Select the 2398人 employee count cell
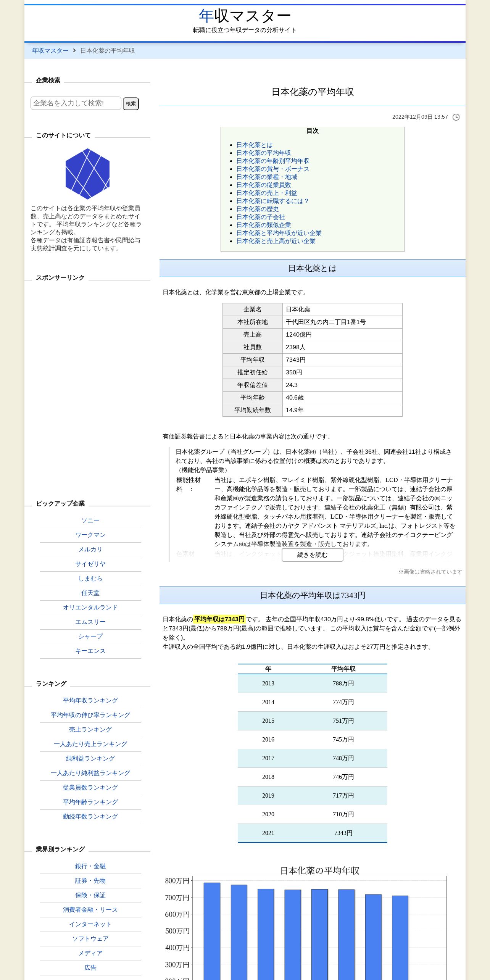Image resolution: width=490 pixels, height=980 pixels. pos(342,347)
